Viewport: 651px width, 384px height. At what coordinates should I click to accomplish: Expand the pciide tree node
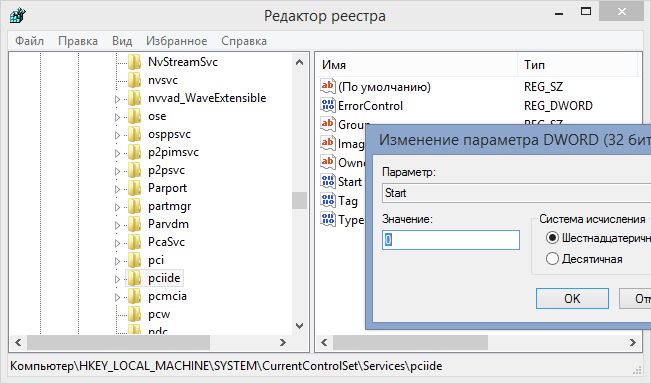tap(117, 279)
